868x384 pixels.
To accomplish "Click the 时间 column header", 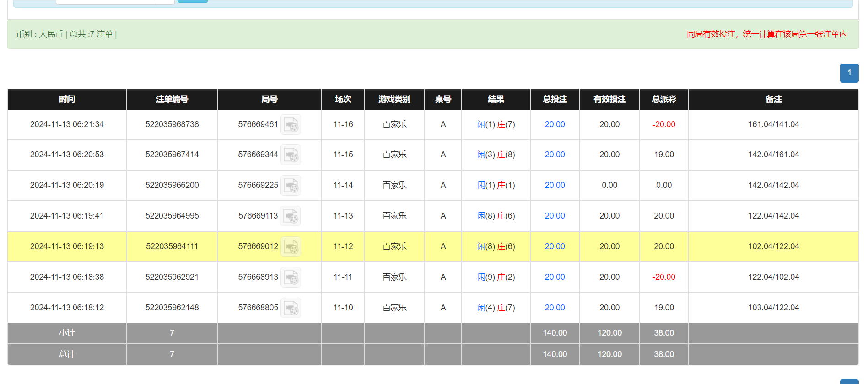I will coord(67,99).
